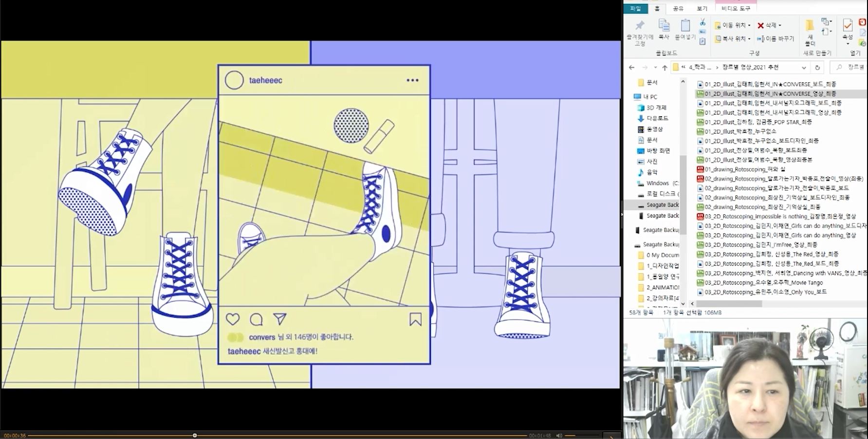868x439 pixels.
Task: Click the Rename (이름 바꾸기) button
Action: click(776, 38)
